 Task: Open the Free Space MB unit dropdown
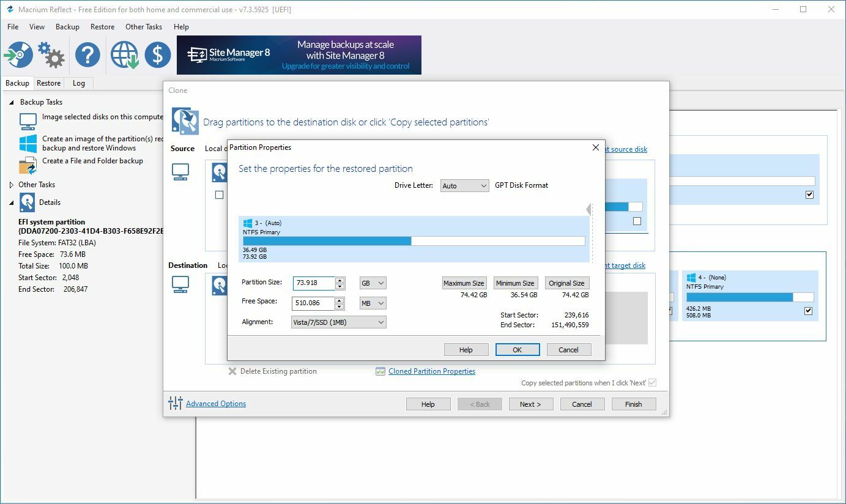pyautogui.click(x=373, y=303)
